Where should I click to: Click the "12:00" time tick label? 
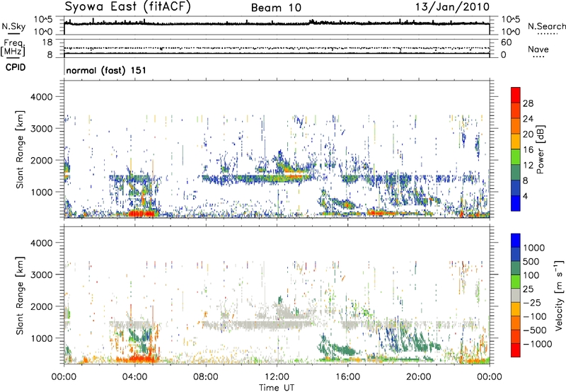coord(277,377)
